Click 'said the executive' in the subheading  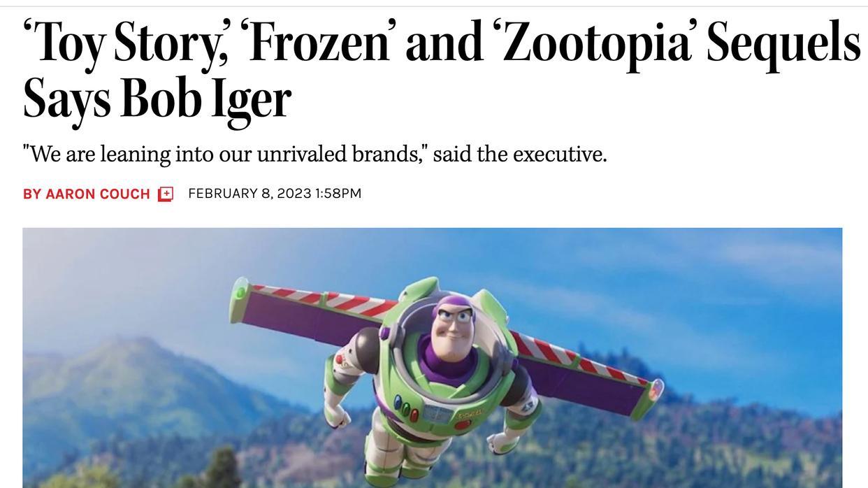pyautogui.click(x=520, y=154)
